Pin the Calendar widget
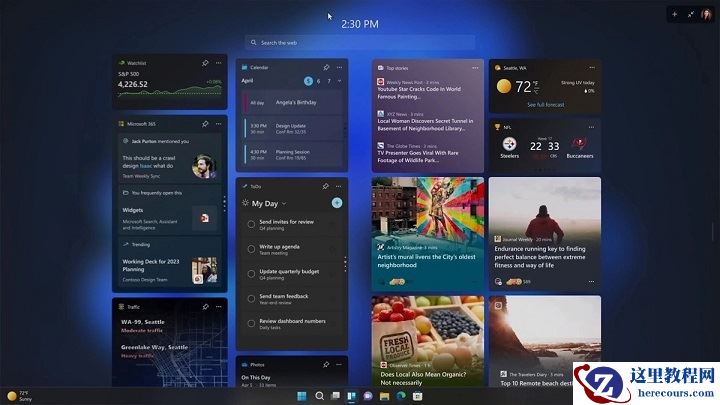The height and width of the screenshot is (405, 720). [x=326, y=67]
